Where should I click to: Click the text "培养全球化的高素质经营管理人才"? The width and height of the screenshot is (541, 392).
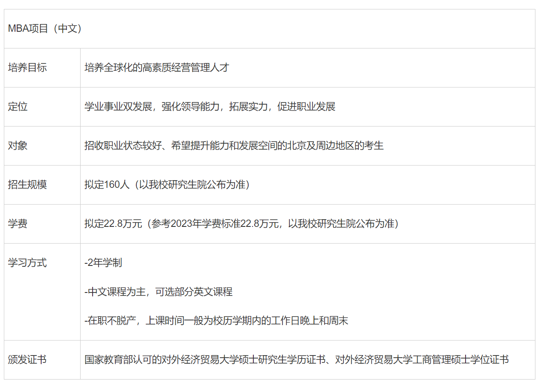[x=157, y=68]
